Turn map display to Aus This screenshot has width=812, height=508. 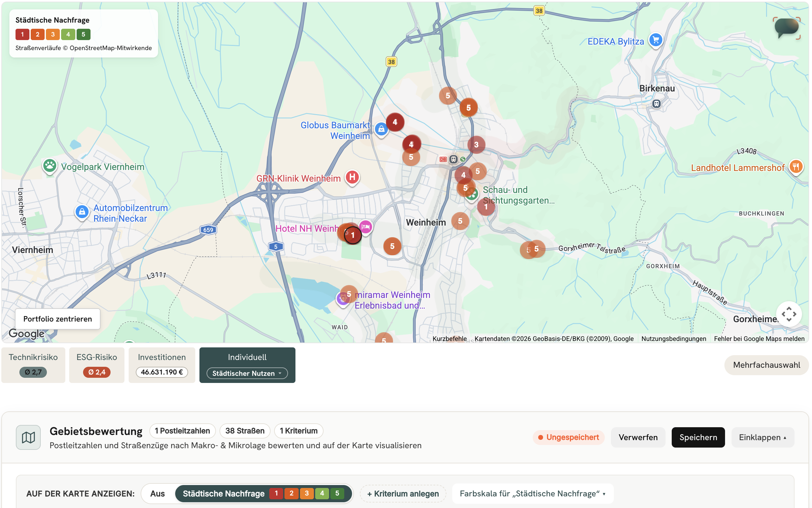[157, 493]
